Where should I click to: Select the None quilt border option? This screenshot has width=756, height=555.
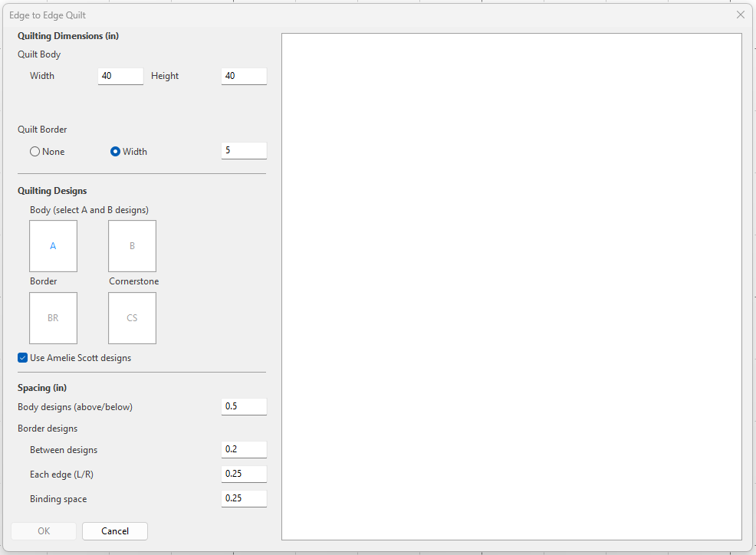(x=35, y=152)
